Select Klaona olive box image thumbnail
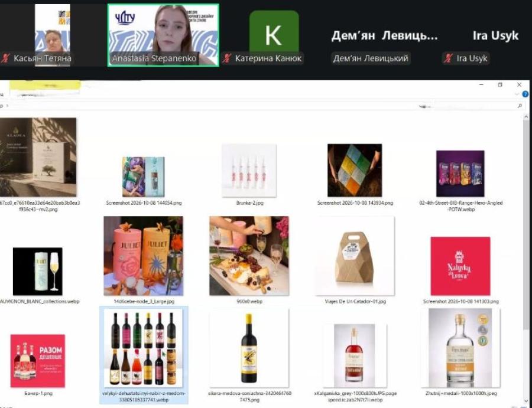The width and height of the screenshot is (532, 408). [38, 157]
